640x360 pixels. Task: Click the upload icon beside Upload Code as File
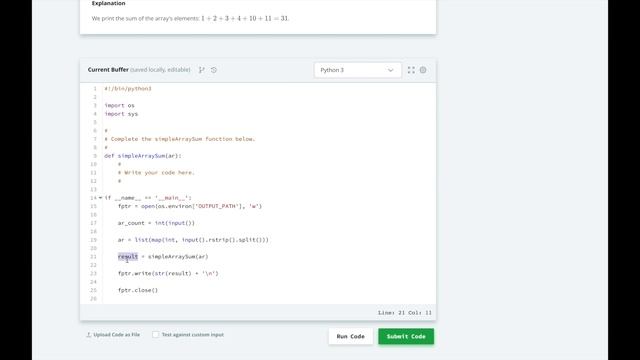pyautogui.click(x=89, y=335)
